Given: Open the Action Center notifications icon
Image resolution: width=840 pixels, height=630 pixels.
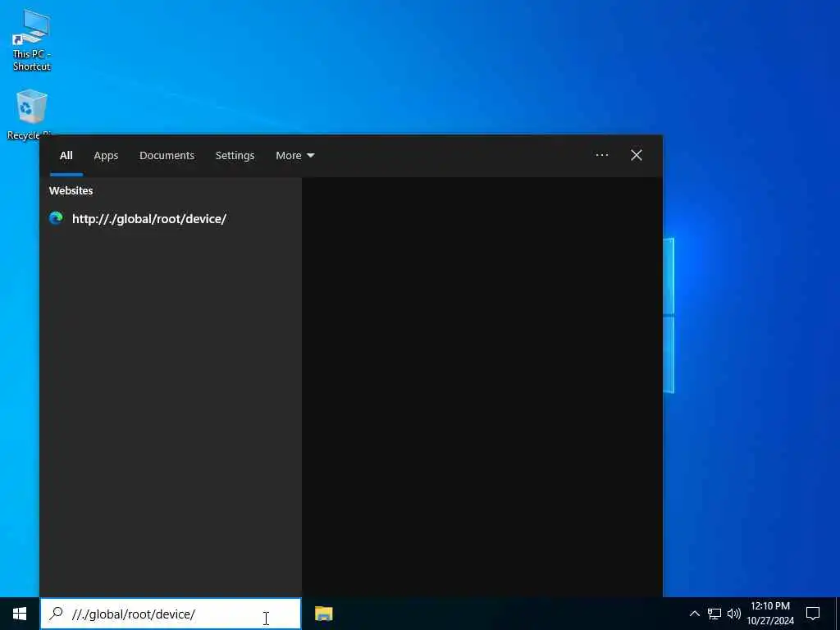Looking at the screenshot, I should (x=813, y=614).
